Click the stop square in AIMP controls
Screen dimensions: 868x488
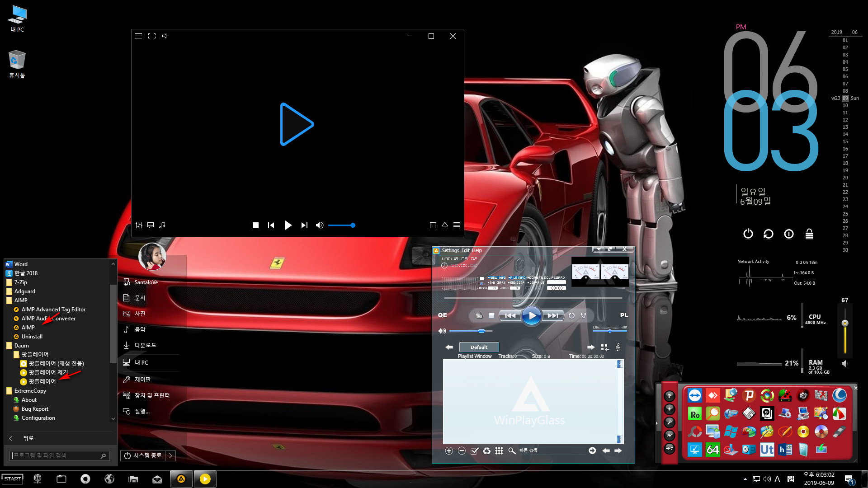pos(492,315)
